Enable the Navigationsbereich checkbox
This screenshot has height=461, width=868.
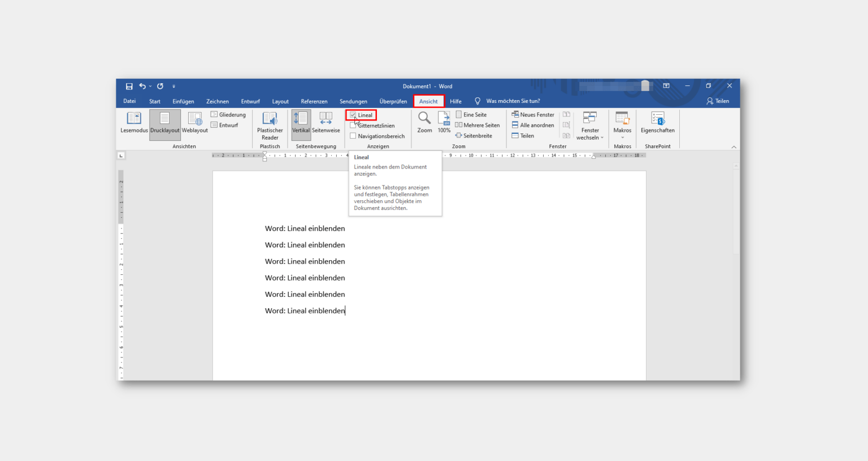[x=353, y=136]
